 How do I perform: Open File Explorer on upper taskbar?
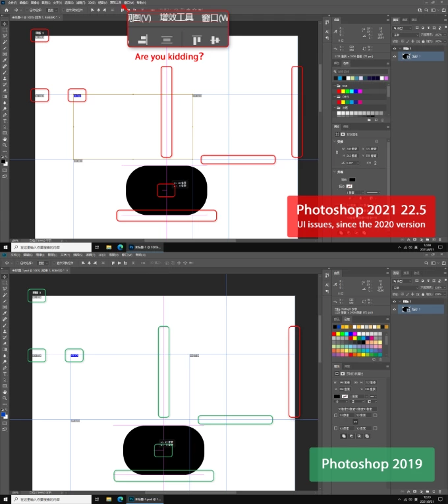(109, 247)
